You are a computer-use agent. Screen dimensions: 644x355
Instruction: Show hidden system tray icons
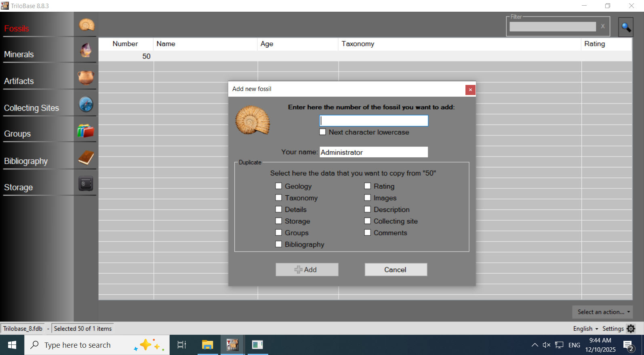[535, 345]
